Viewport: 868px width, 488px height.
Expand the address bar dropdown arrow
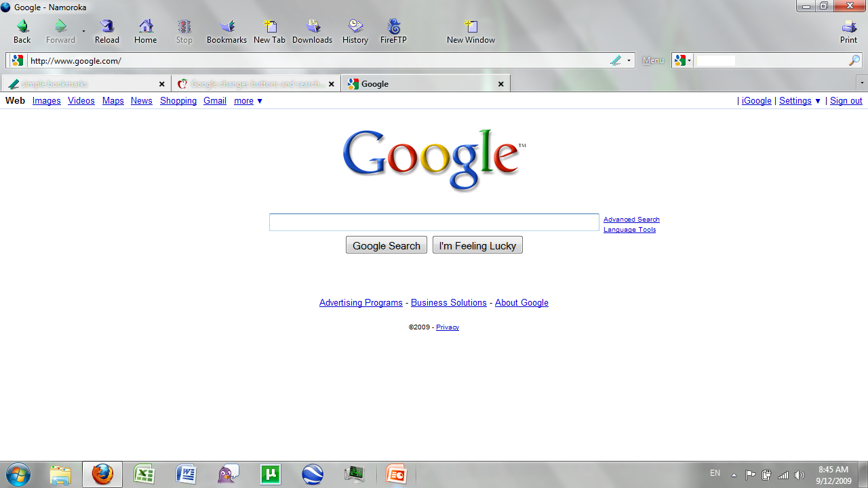[x=629, y=60]
